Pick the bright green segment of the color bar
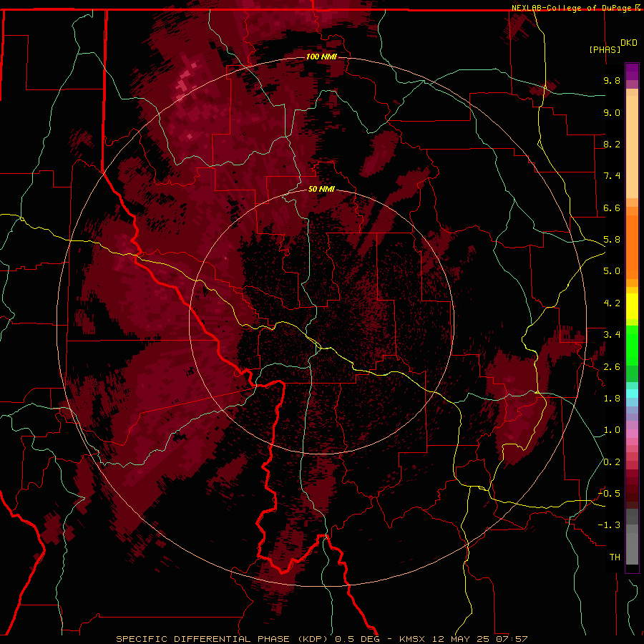This screenshot has height=644, width=644. pos(632,344)
